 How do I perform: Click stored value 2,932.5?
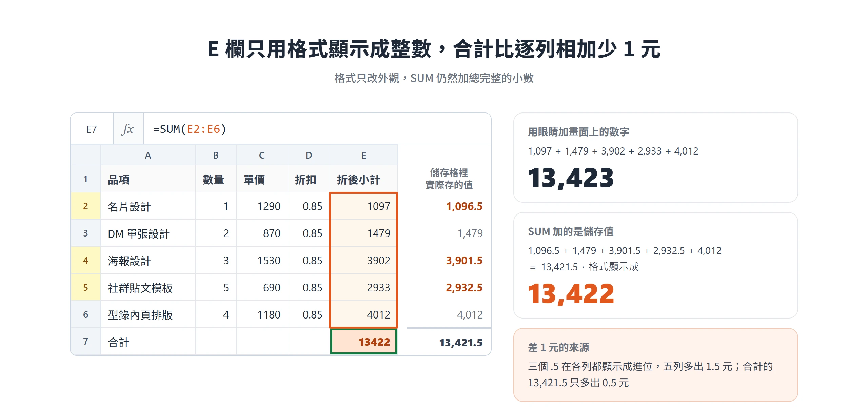(464, 288)
